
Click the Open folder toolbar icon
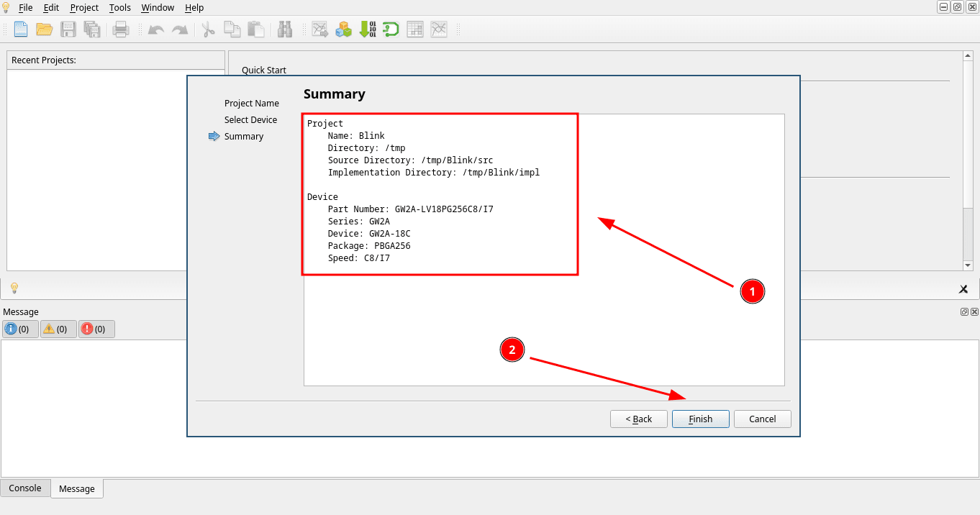click(45, 29)
